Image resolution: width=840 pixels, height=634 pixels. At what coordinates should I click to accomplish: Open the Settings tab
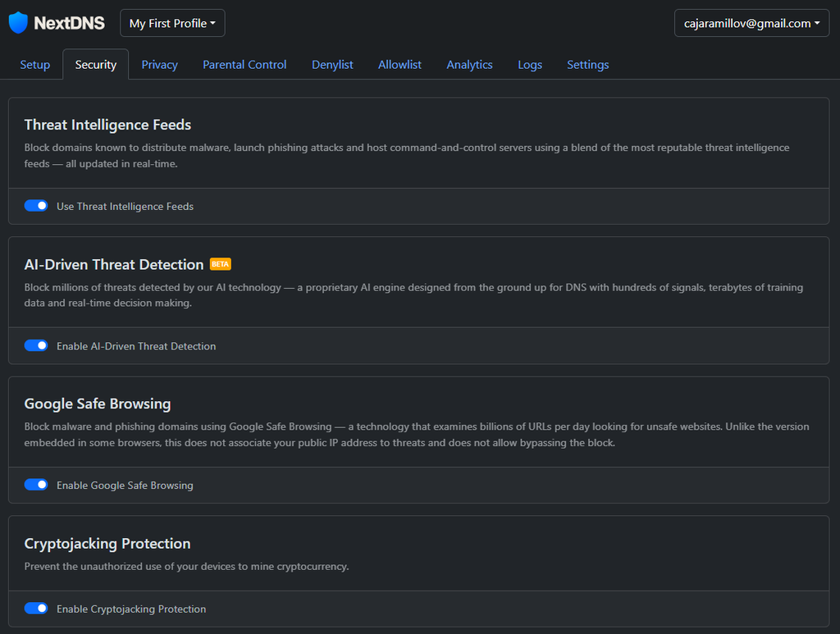(x=587, y=64)
